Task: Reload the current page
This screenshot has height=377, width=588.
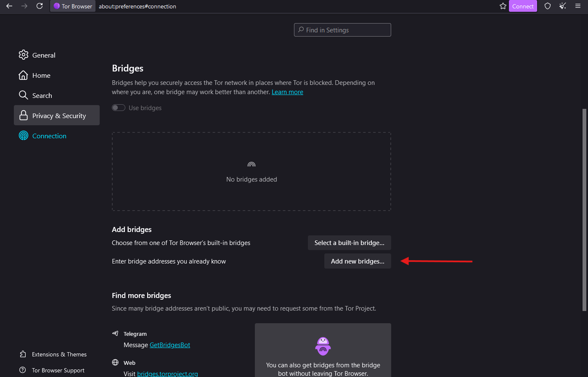Action: 40,6
